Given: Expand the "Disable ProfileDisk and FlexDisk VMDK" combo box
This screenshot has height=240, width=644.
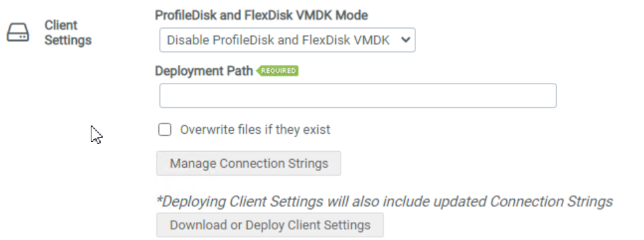Looking at the screenshot, I should (x=287, y=40).
